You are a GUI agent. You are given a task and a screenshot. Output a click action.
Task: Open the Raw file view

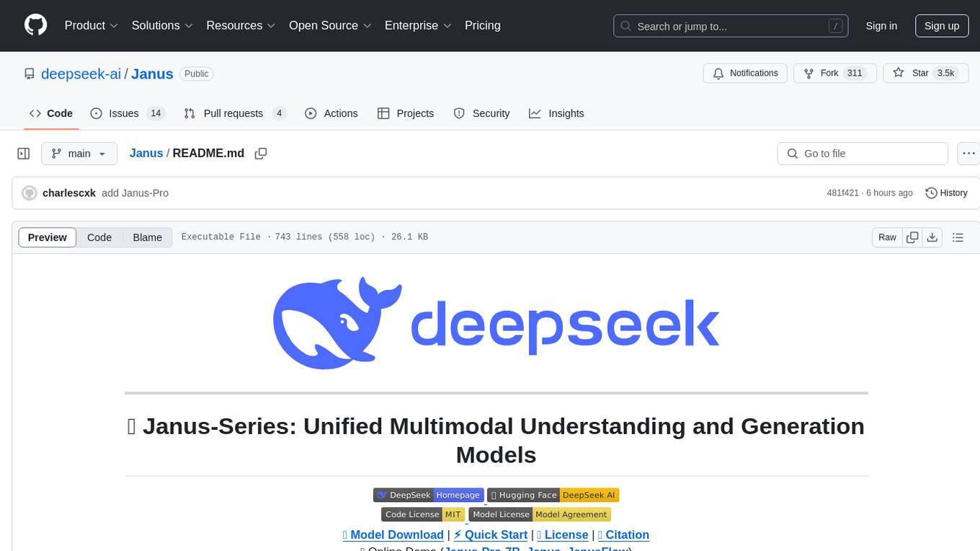[887, 237]
